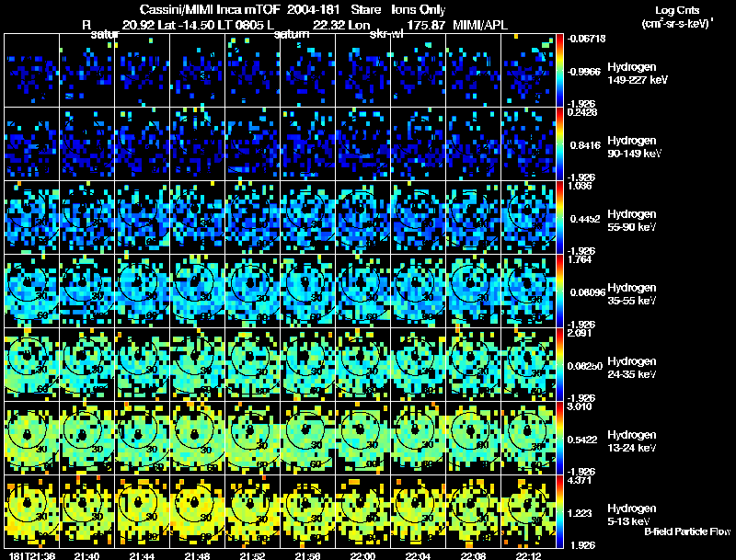Click the 2.091 color scale value

tap(580, 333)
